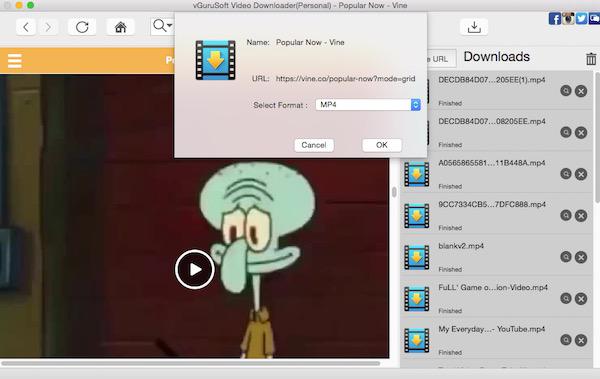
Task: Remove 9CC7334CB5...7DFC888.mp4 from list
Action: (581, 216)
